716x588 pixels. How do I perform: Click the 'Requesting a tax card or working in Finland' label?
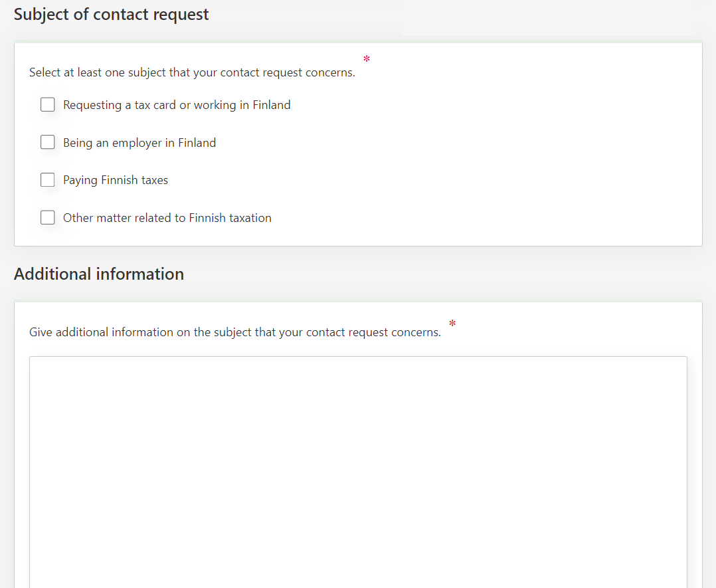[x=177, y=105]
